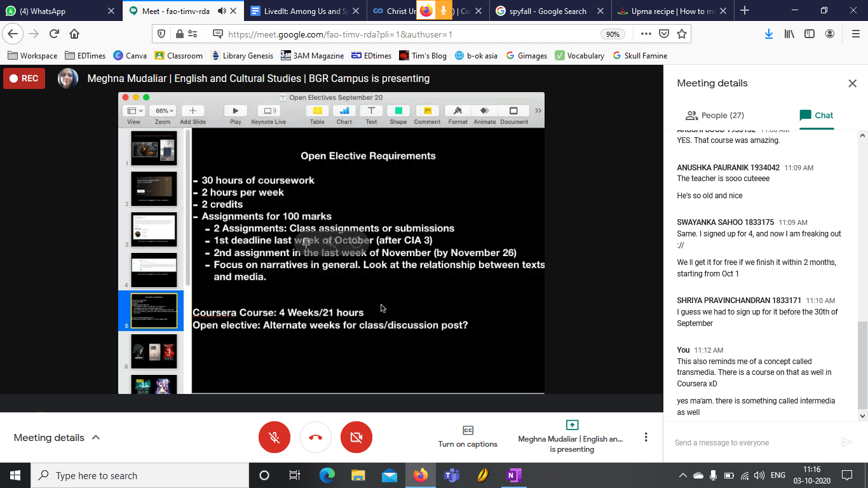Open the presenter's presenting screen button
868x488 pixels.
[x=571, y=437]
